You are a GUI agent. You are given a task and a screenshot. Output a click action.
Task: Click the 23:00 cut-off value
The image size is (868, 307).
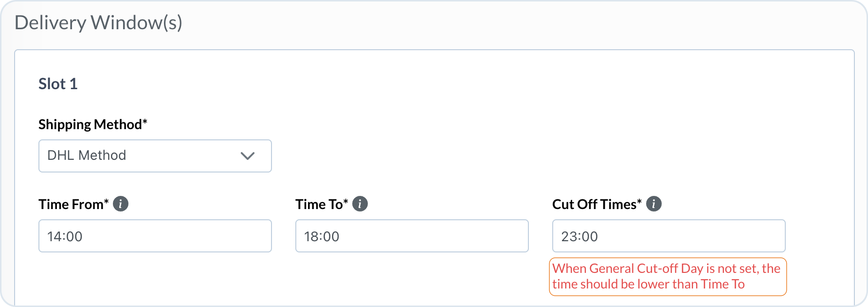579,236
